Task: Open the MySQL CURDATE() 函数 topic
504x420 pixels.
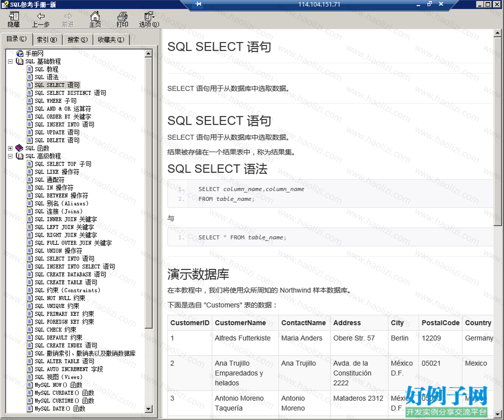Action: pos(64,393)
